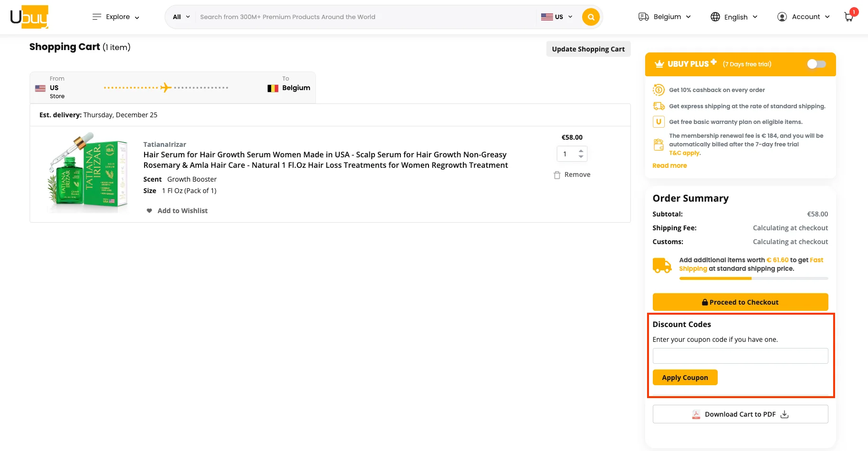The height and width of the screenshot is (451, 868).
Task: Click the search magnifier icon
Action: click(x=590, y=17)
